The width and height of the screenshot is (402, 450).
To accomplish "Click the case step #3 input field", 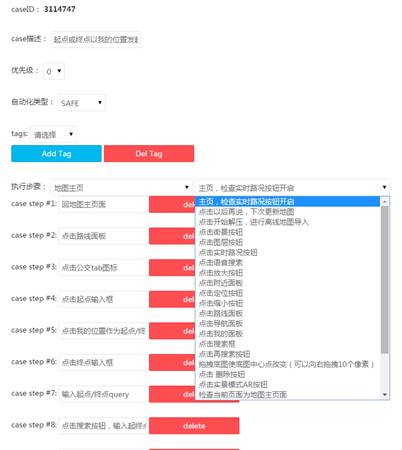I will [104, 268].
